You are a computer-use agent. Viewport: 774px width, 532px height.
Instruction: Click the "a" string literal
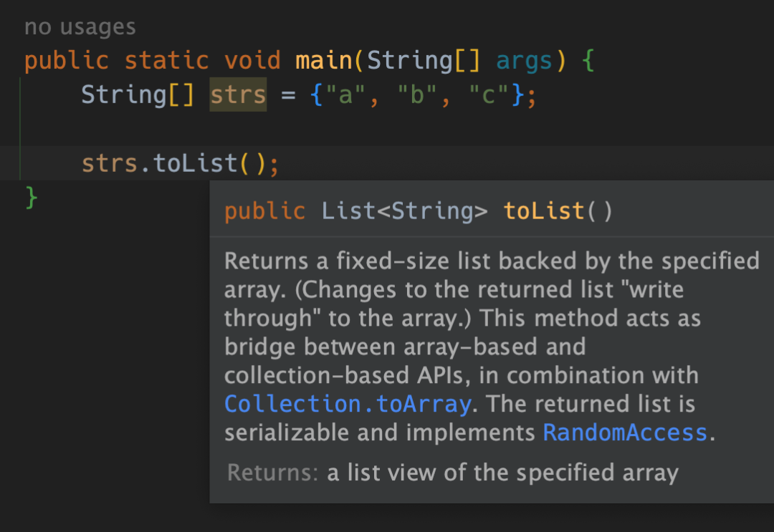(345, 95)
